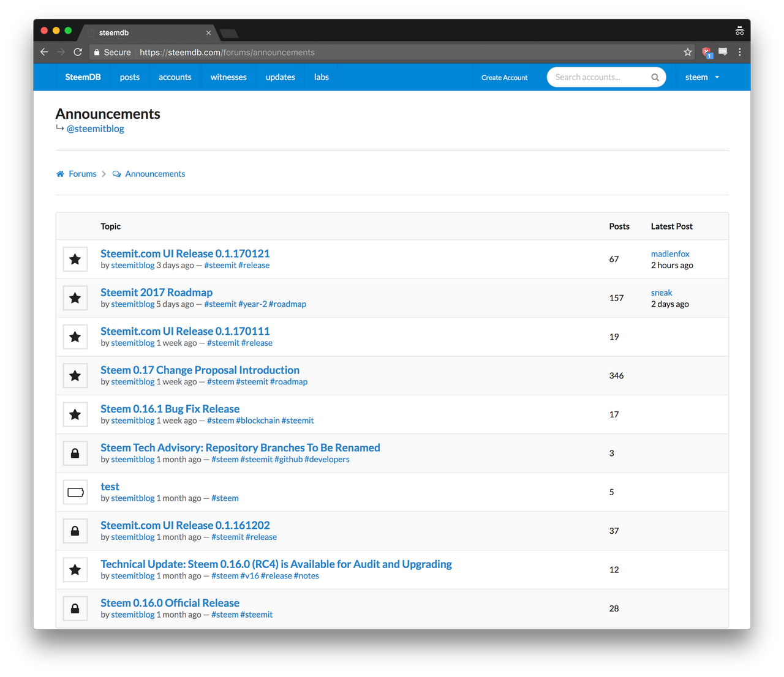Click the browser back arrow
784x677 pixels.
pos(43,52)
